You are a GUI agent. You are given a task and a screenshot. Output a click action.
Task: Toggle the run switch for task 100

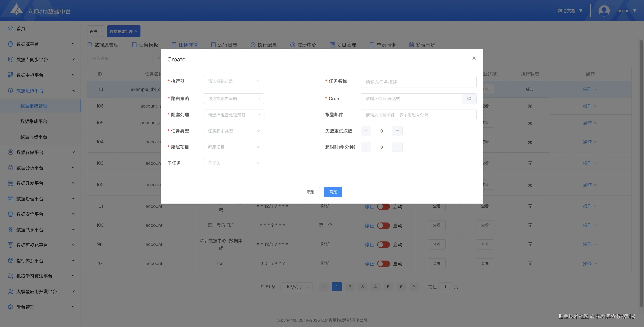pos(383,226)
